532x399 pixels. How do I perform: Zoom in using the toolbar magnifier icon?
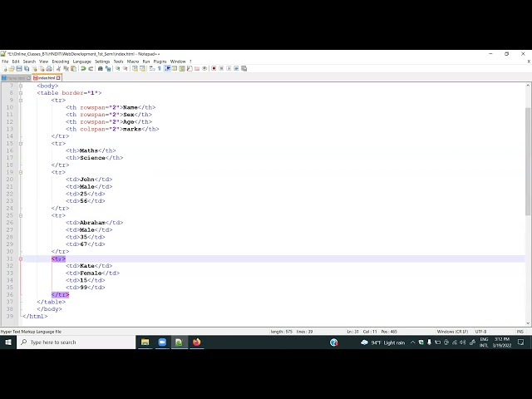pyautogui.click(x=117, y=68)
